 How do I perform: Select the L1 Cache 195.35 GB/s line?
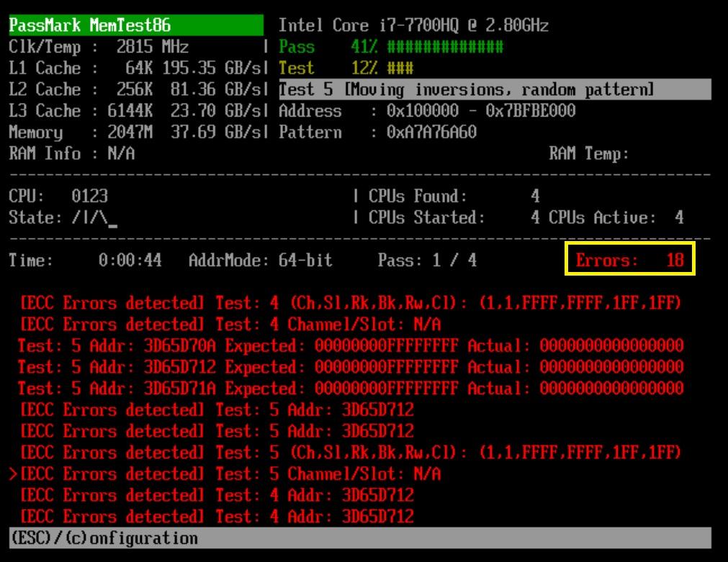[135, 68]
